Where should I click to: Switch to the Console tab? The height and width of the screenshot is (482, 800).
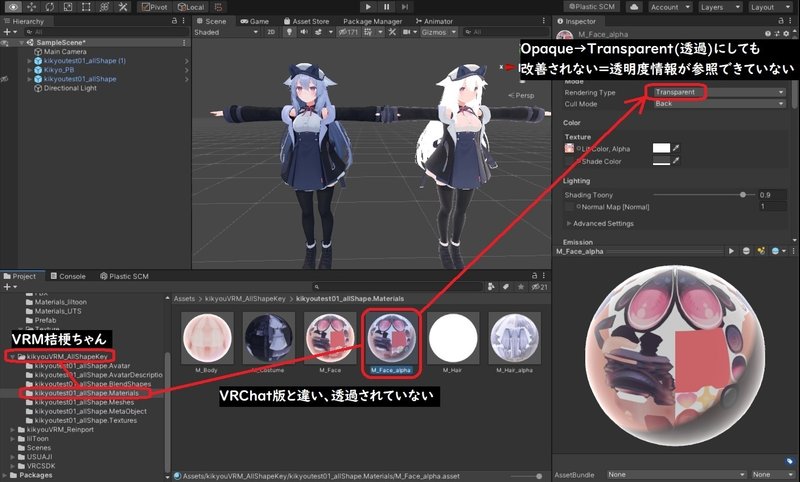(x=68, y=276)
